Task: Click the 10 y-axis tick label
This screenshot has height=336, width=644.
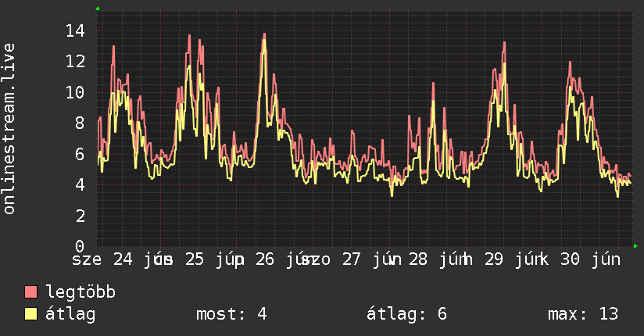Action: pos(75,92)
